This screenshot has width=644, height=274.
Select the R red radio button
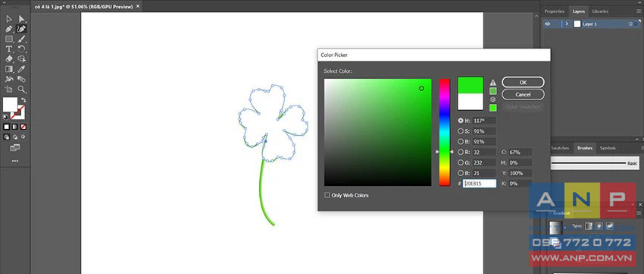tap(461, 153)
